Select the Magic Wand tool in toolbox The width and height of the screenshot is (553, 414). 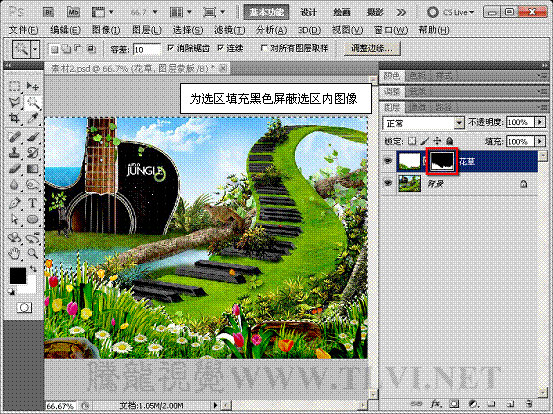[x=32, y=103]
